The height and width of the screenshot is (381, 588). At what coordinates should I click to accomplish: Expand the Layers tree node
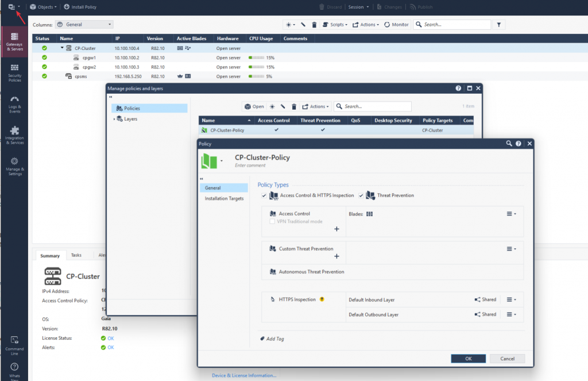click(114, 119)
